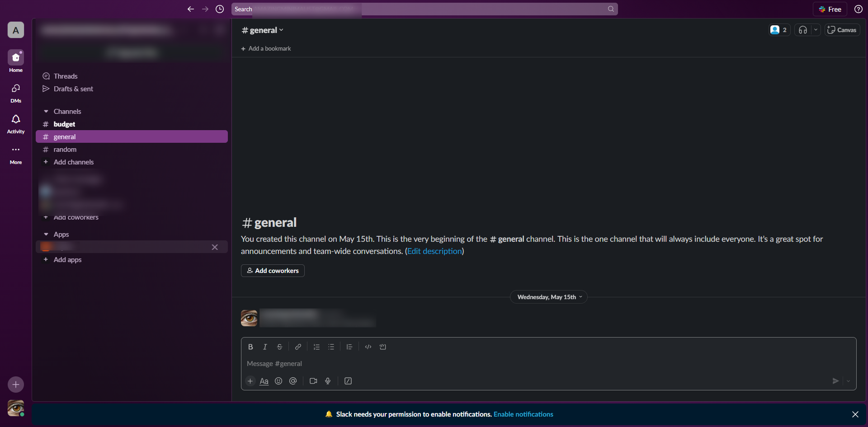This screenshot has width=868, height=427.
Task: Mention someone with the @ icon
Action: (293, 381)
